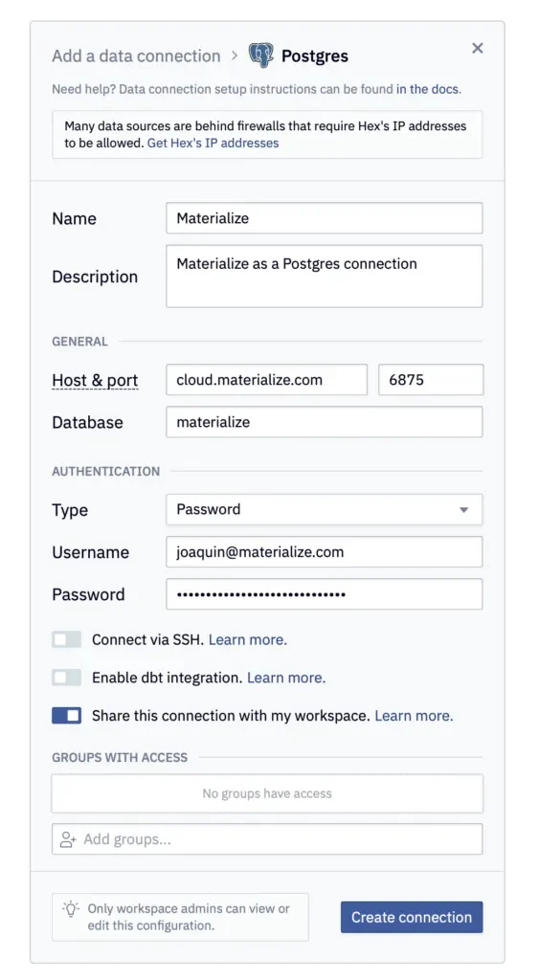539x980 pixels.
Task: Click the port field showing 6875
Action: pos(431,379)
